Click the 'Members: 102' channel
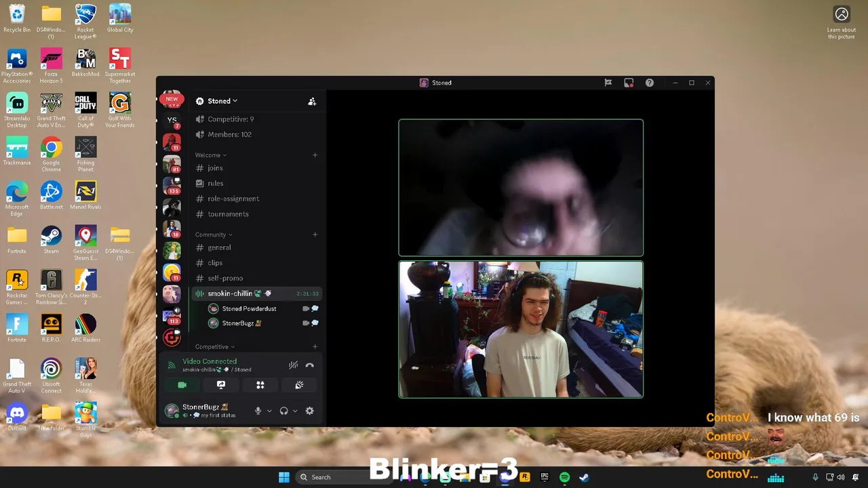This screenshot has height=488, width=868. pos(257,134)
